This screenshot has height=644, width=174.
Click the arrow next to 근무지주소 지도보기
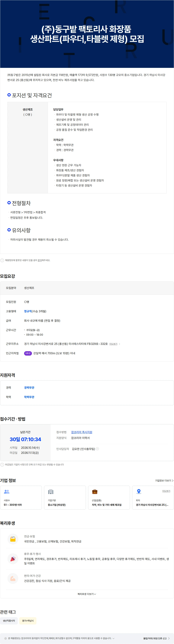(x=119, y=344)
